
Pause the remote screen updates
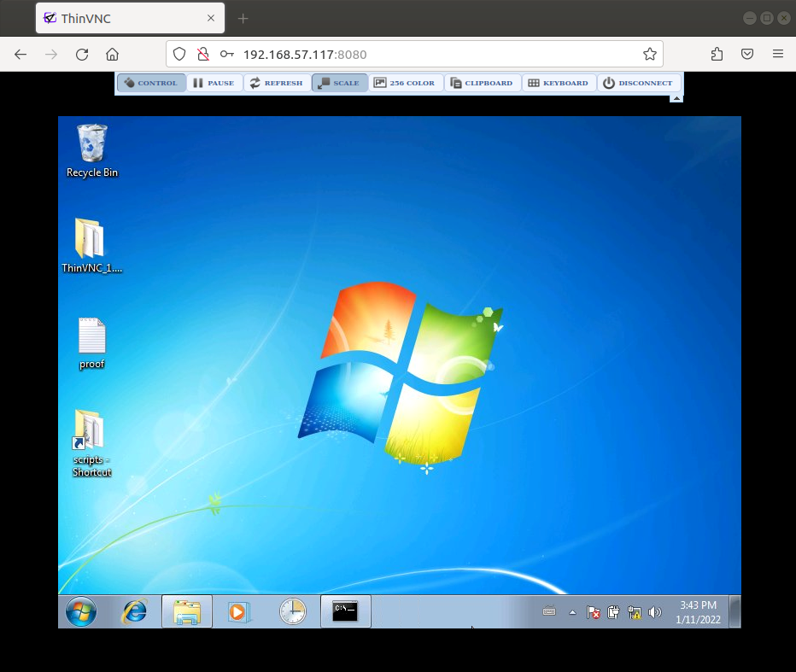(x=214, y=83)
